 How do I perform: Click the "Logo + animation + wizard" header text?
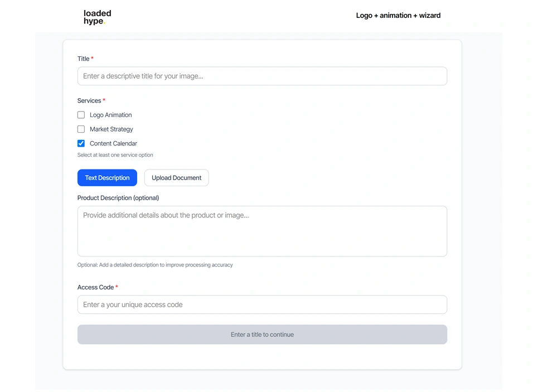(x=398, y=16)
